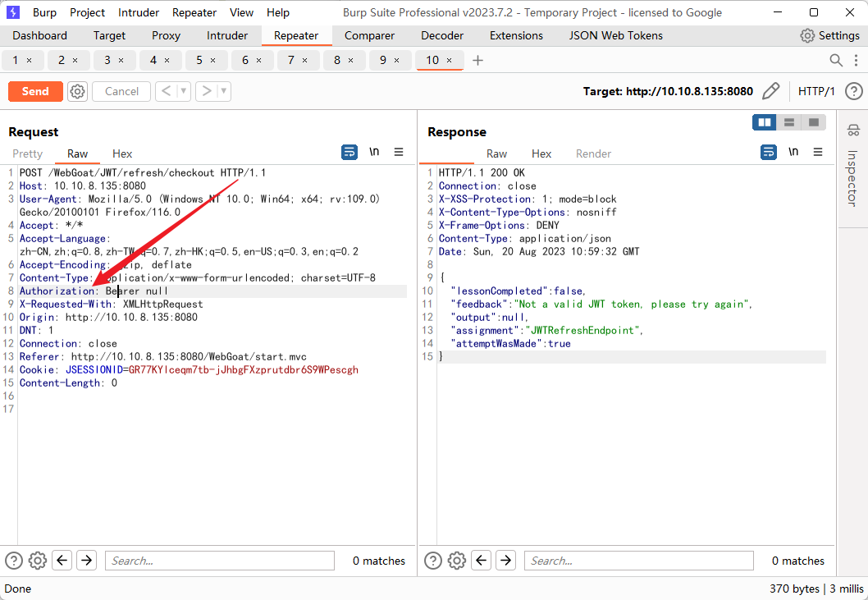Go to next match in Request search
This screenshot has width=868, height=600.
tap(86, 561)
